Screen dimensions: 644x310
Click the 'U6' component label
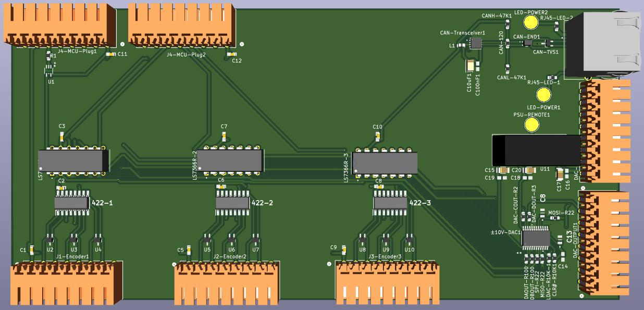tap(232, 250)
